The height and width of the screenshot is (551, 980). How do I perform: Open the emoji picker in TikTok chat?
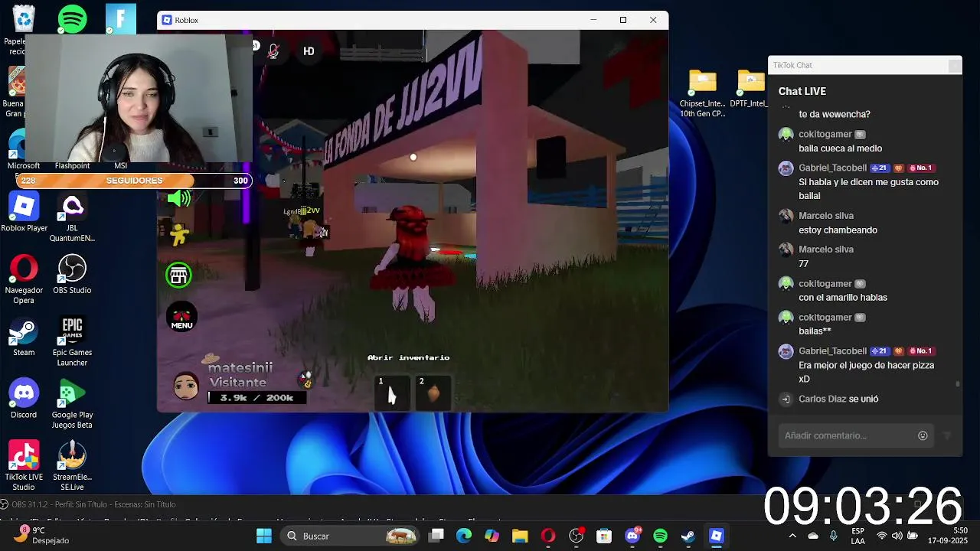pos(923,435)
